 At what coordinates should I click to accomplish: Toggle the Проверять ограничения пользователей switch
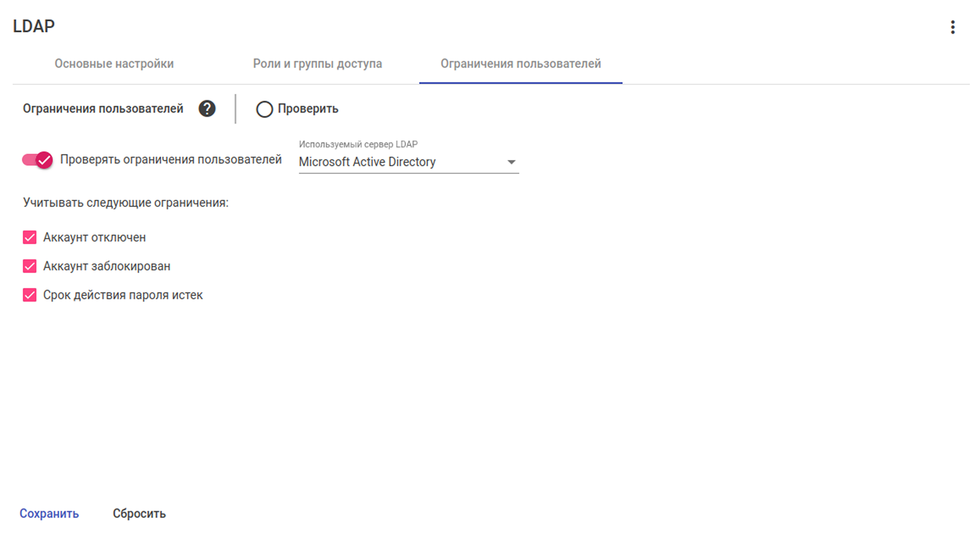[x=37, y=160]
